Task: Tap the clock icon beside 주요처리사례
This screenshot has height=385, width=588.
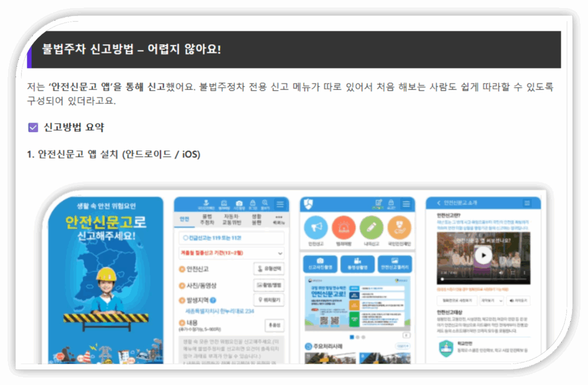Action: [x=308, y=346]
